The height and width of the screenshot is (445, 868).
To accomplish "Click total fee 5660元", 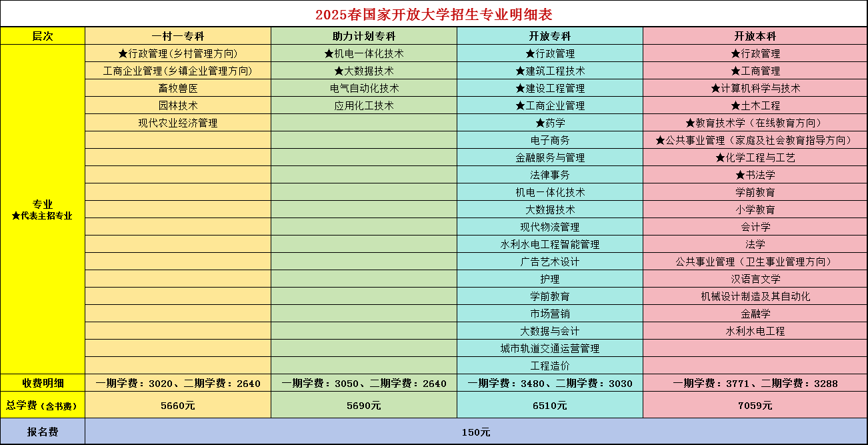I will (x=178, y=405).
